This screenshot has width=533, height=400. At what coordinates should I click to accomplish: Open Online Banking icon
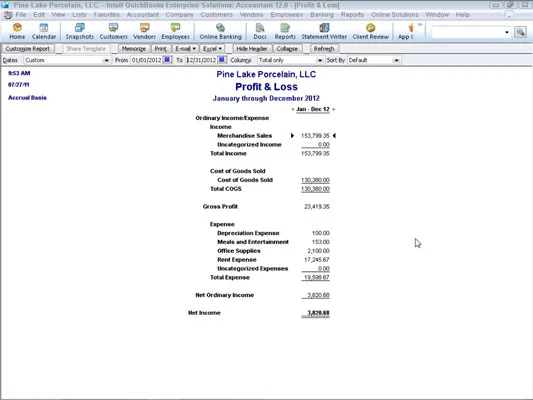[x=220, y=31]
